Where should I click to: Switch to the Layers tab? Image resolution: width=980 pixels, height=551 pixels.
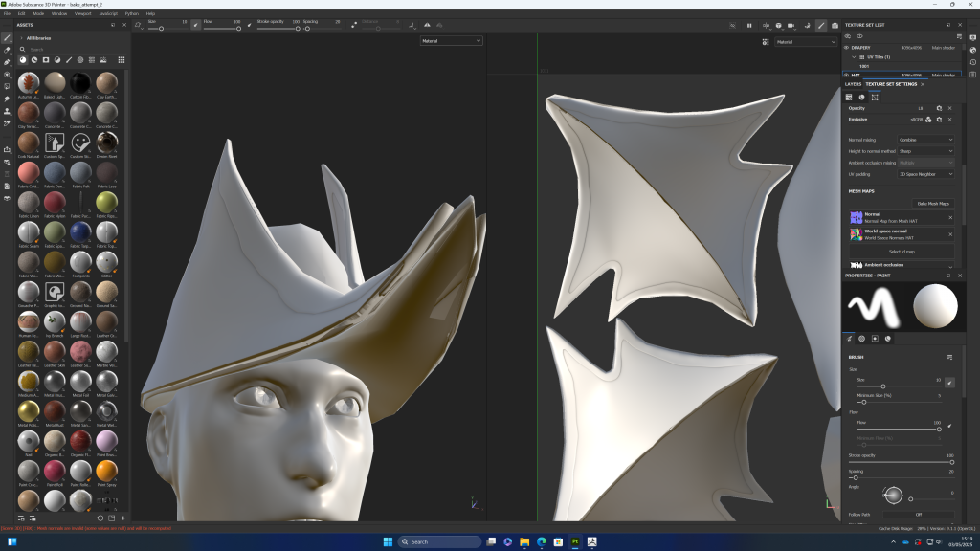(x=853, y=84)
